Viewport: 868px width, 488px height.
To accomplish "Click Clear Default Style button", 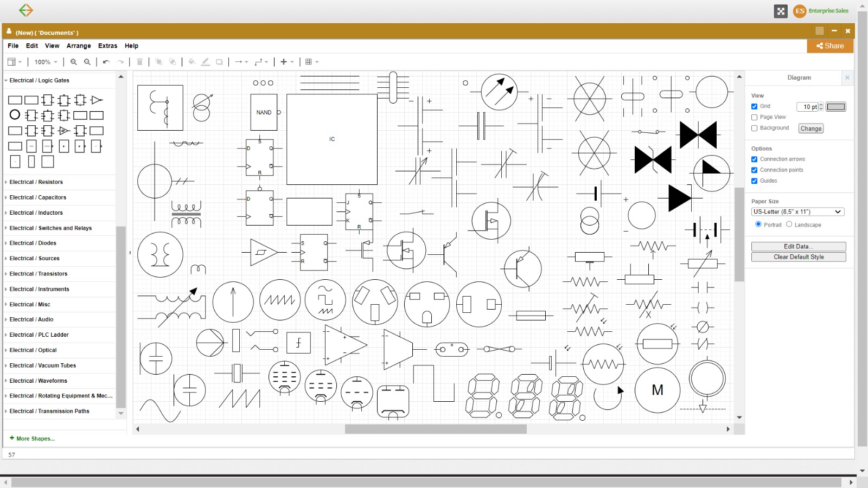I will (799, 257).
